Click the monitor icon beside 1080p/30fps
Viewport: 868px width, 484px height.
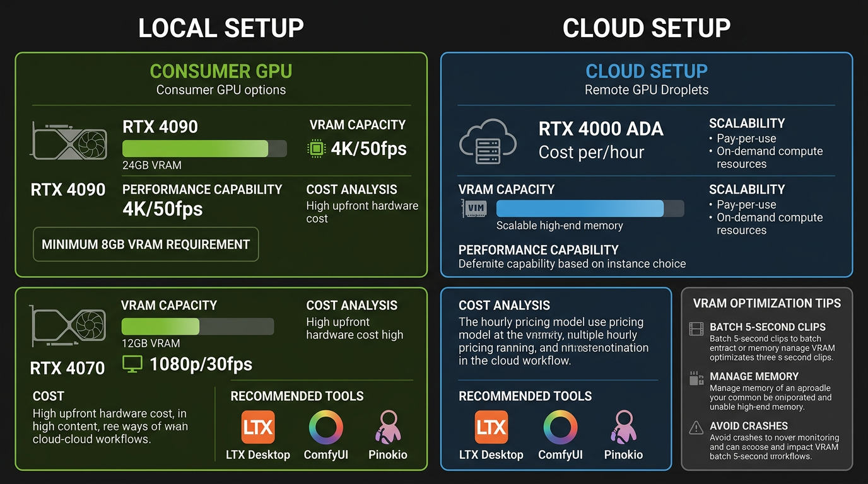point(132,364)
